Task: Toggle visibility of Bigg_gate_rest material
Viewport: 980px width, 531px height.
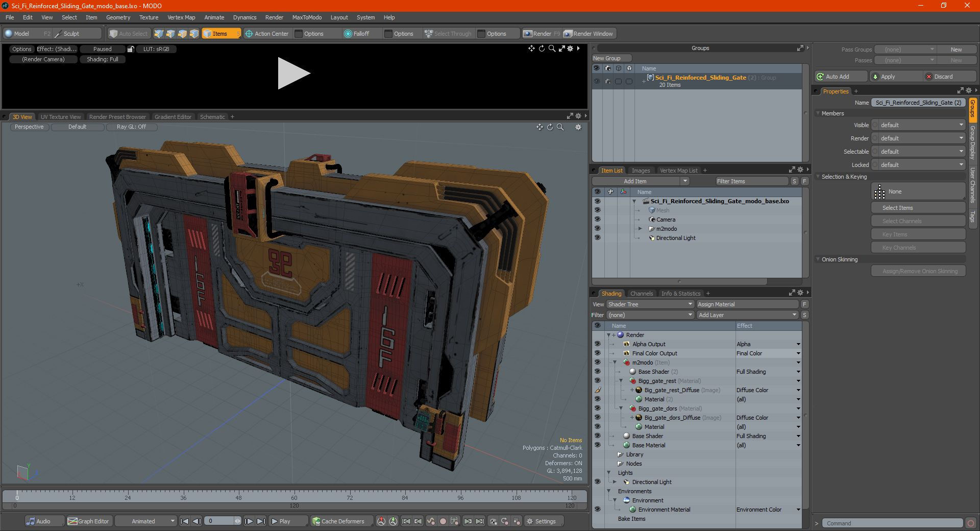Action: 597,381
